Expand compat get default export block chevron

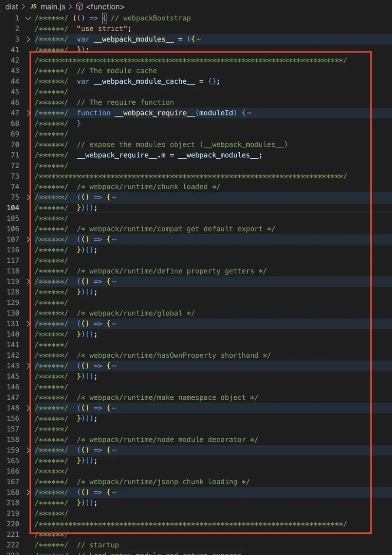pyautogui.click(x=28, y=239)
